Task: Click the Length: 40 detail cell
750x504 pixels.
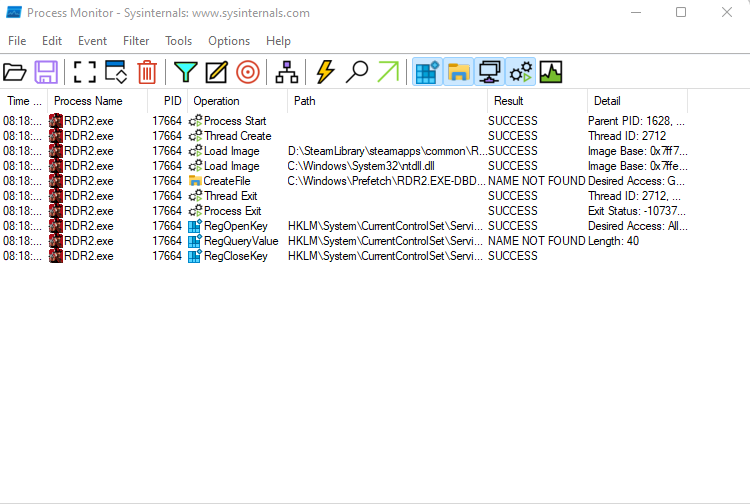Action: click(x=614, y=241)
